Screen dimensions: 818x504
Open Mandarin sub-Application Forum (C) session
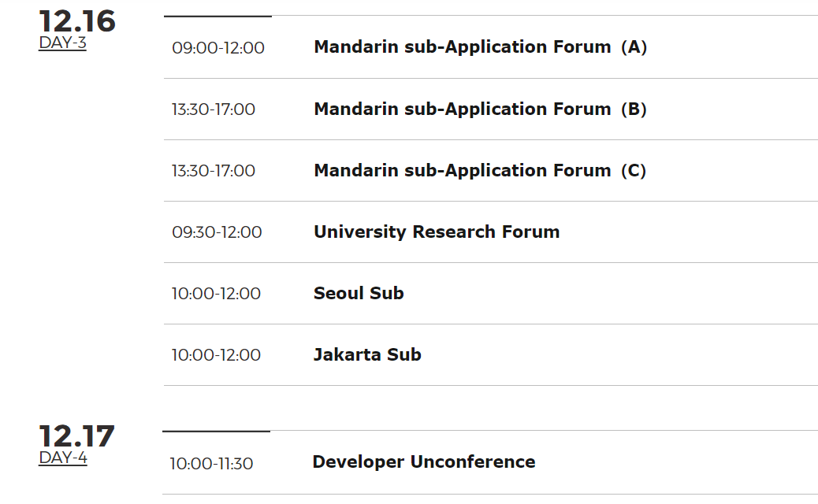coord(480,170)
